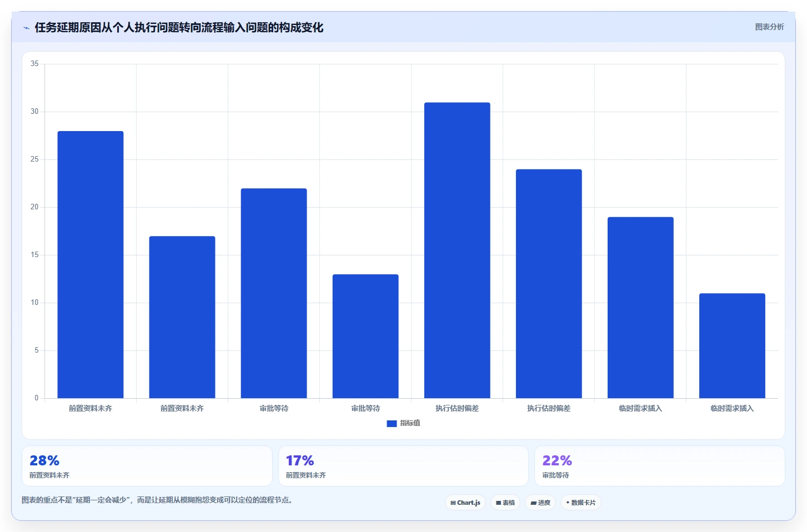Select the 进度 chip
807x532 pixels.
[540, 503]
